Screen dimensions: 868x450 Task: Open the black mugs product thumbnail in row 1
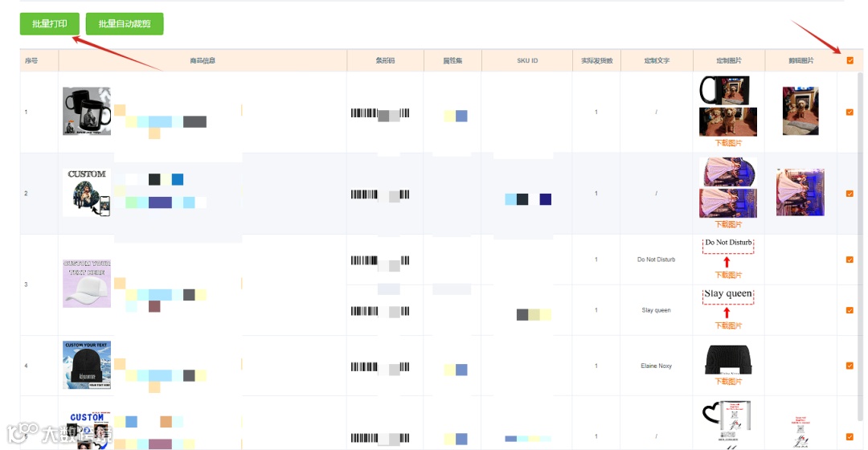click(87, 111)
